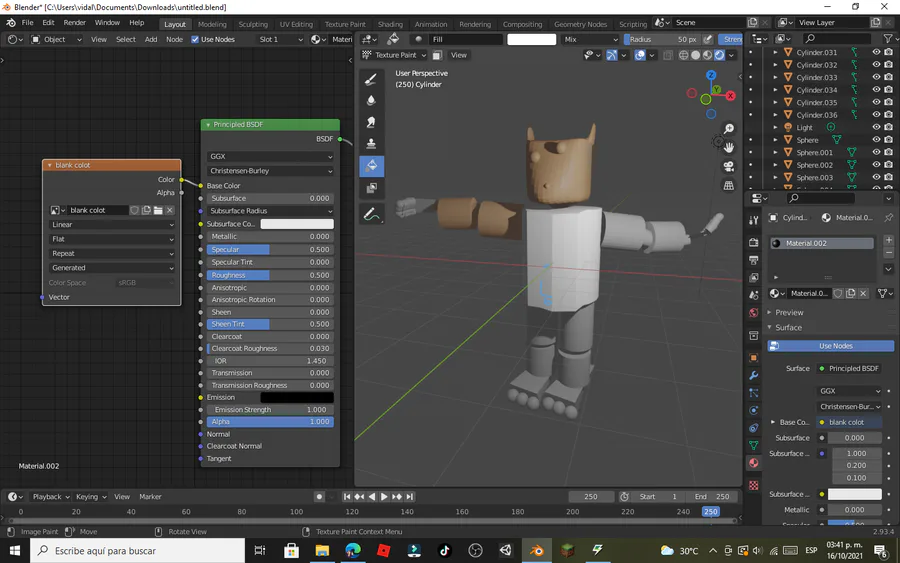Image resolution: width=900 pixels, height=563 pixels.
Task: Hide Sphere.002 in the outliner
Action: [876, 165]
